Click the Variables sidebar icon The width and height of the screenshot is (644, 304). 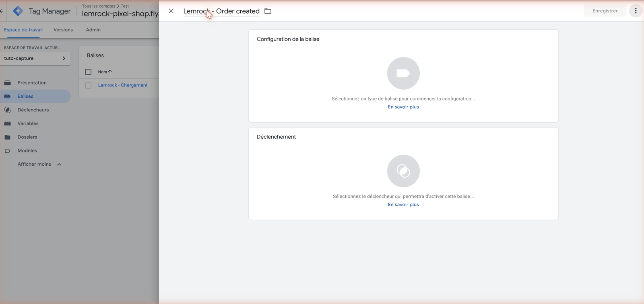pos(7,123)
